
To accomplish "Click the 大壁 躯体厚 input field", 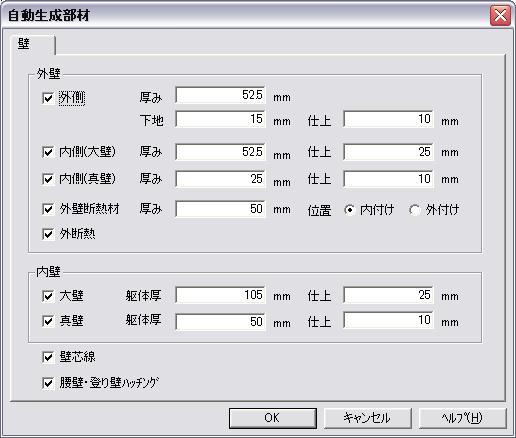I will (220, 295).
